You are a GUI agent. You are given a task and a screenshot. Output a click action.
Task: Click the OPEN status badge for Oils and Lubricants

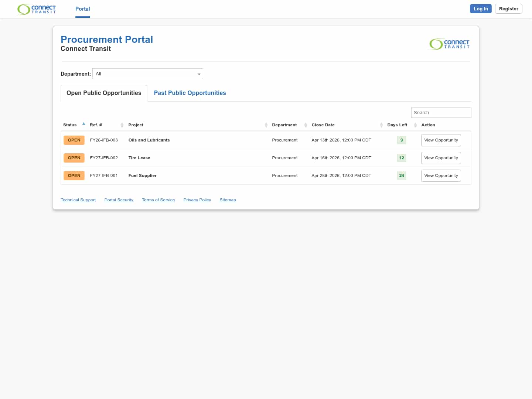(x=74, y=140)
